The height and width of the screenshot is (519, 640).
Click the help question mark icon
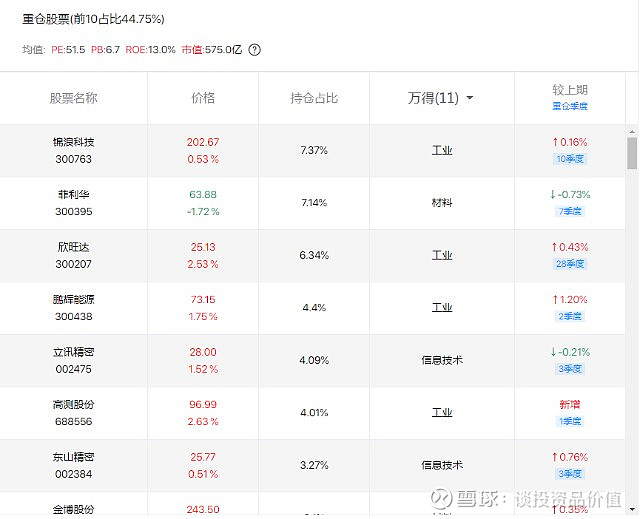tap(255, 50)
